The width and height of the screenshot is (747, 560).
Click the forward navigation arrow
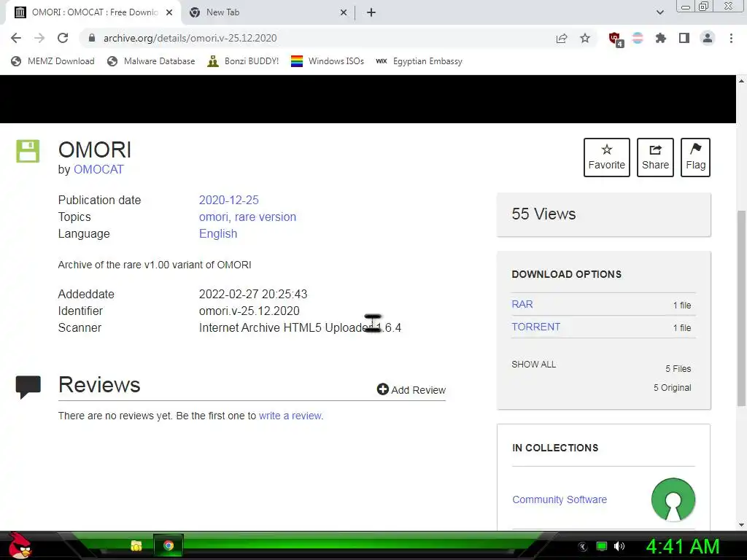click(x=39, y=38)
